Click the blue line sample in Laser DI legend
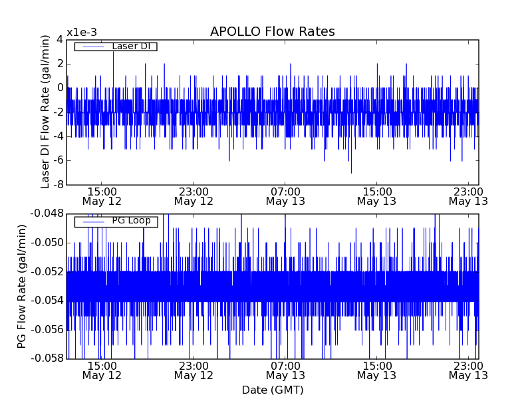 tap(92, 47)
